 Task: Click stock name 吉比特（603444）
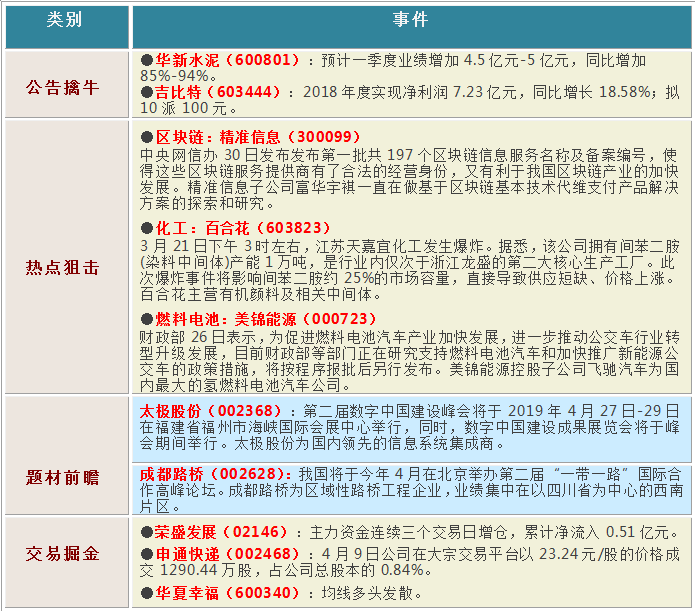click(x=218, y=92)
